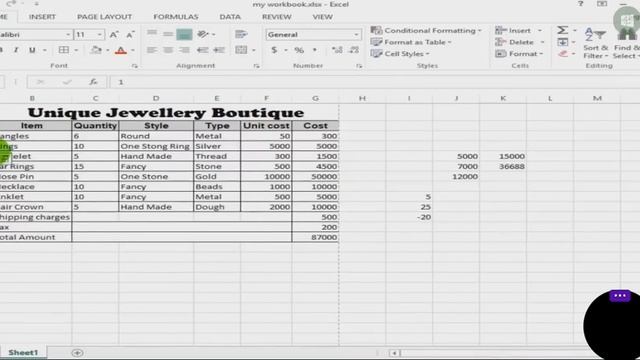Screen dimensions: 640x360
Task: Click the Clear eraser icon
Action: pos(563,54)
